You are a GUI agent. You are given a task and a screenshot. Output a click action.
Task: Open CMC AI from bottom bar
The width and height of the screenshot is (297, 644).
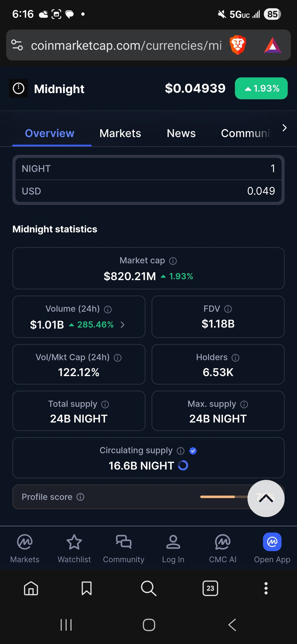(223, 542)
